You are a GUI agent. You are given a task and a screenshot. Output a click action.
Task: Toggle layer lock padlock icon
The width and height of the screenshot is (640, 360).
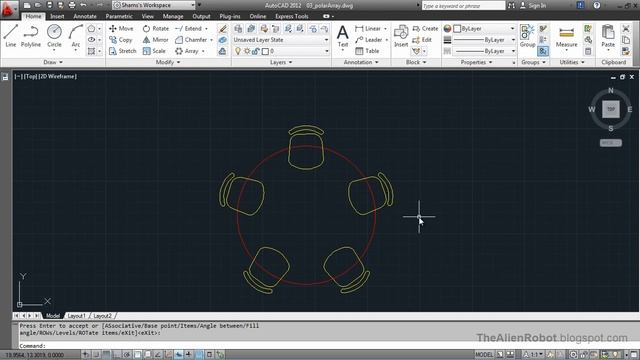pyautogui.click(x=256, y=51)
